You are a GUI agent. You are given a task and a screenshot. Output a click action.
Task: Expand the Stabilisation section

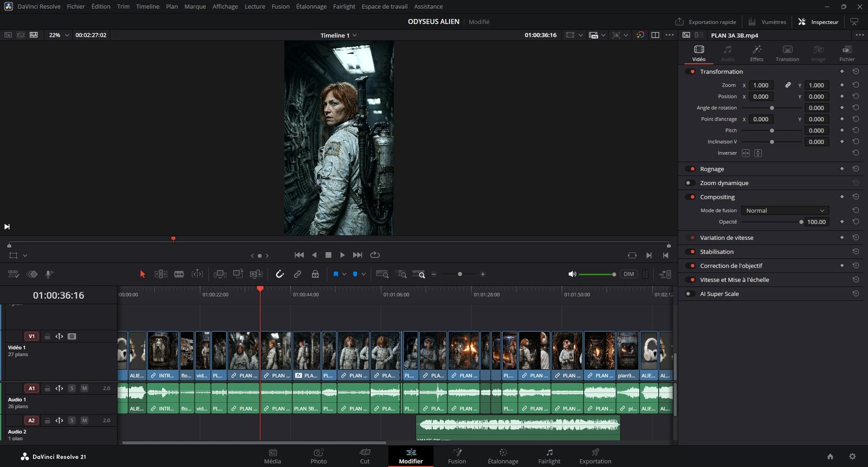coord(717,252)
